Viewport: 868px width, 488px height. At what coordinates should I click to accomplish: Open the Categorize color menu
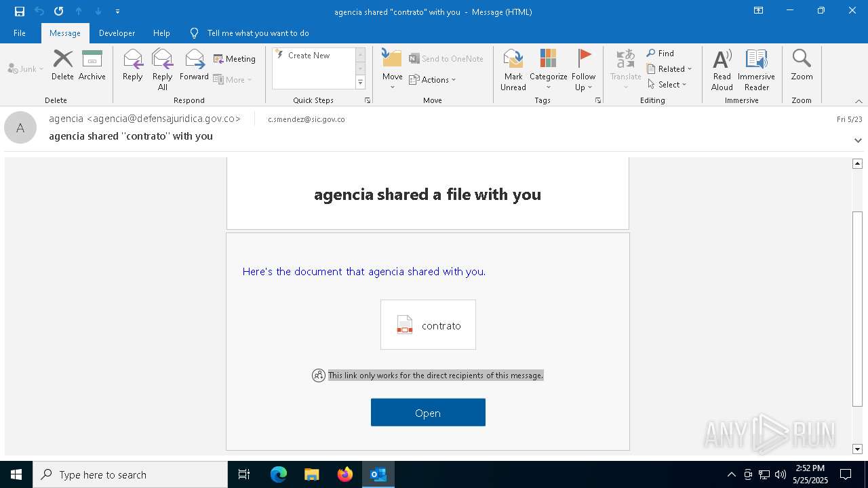point(548,70)
